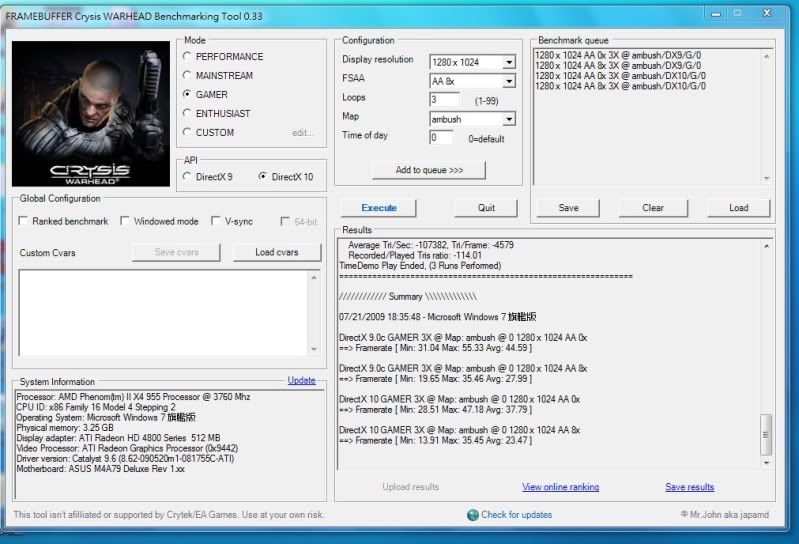Open View online ranking link
The width and height of the screenshot is (799, 544).
point(561,487)
